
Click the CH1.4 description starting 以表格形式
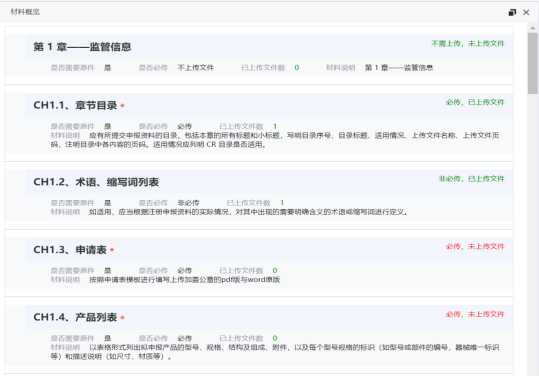pos(275,352)
